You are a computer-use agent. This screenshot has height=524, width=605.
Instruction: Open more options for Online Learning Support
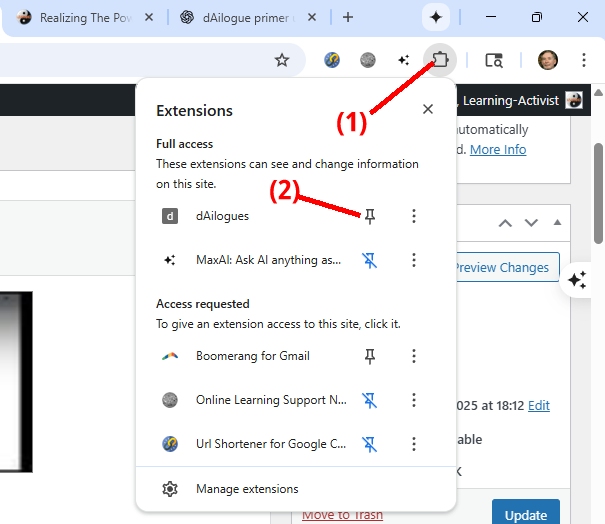point(414,400)
